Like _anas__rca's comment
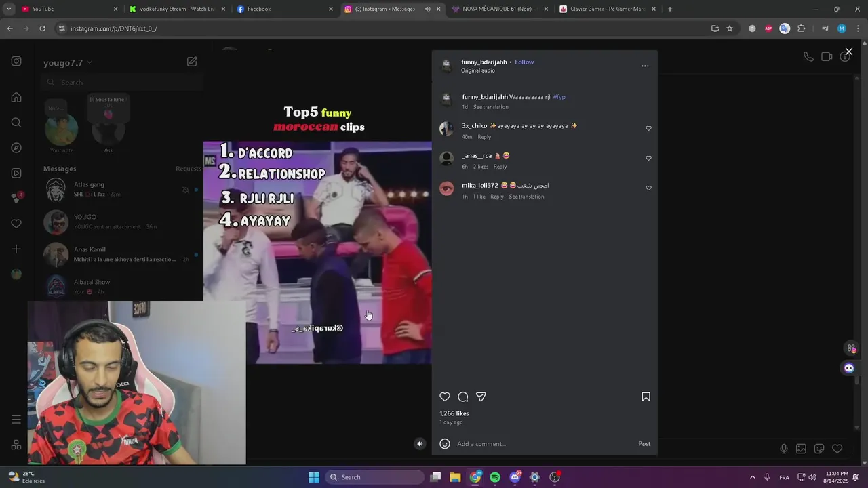This screenshot has height=488, width=868. coord(648,159)
